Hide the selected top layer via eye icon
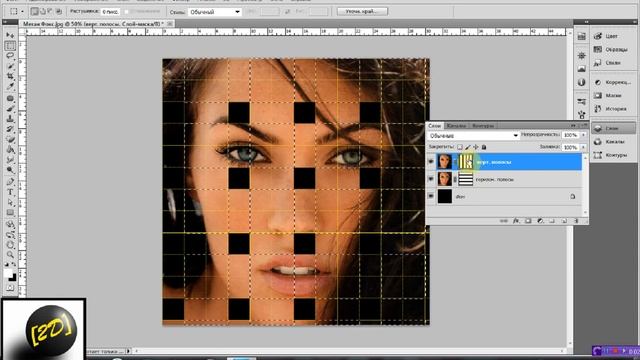 pos(431,162)
